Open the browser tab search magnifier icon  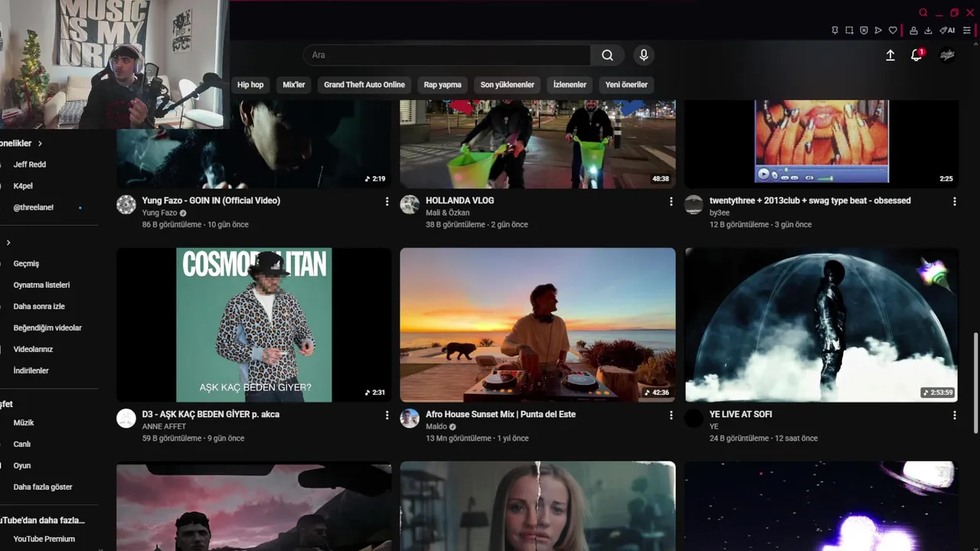click(x=923, y=13)
